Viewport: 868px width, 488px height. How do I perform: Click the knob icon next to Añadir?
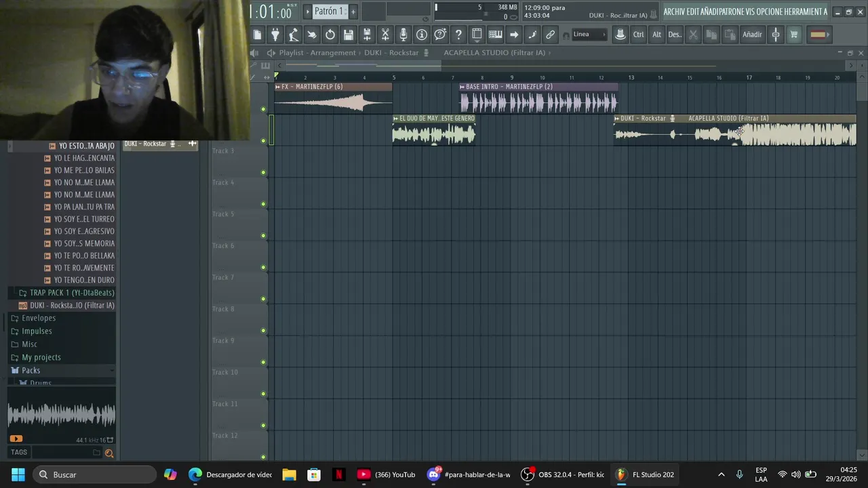(x=776, y=35)
